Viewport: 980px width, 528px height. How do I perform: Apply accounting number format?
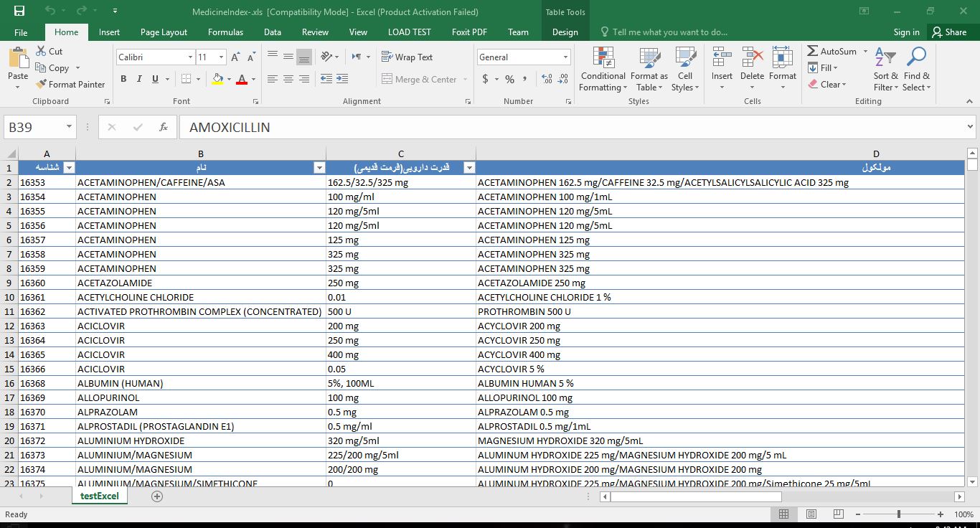[486, 80]
